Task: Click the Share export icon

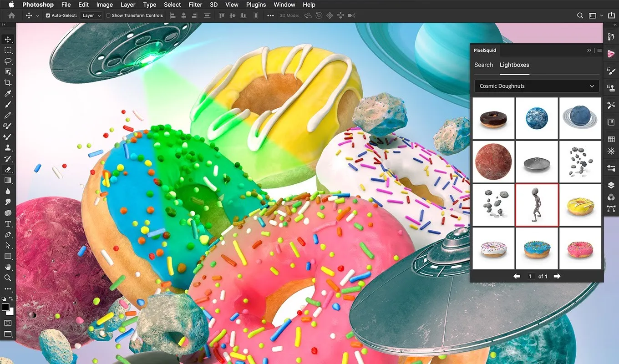Action: click(611, 15)
